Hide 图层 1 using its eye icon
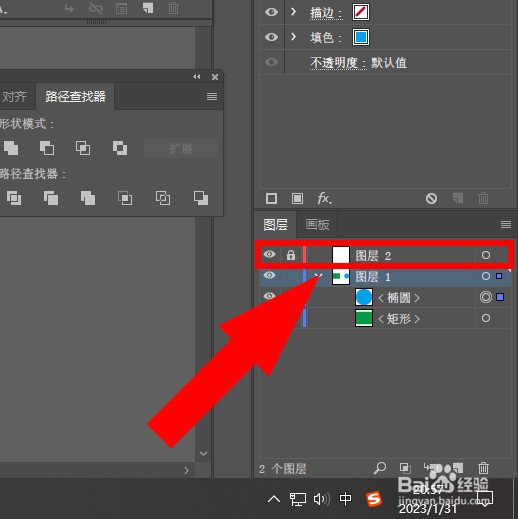Image resolution: width=518 pixels, height=519 pixels. pos(270,275)
